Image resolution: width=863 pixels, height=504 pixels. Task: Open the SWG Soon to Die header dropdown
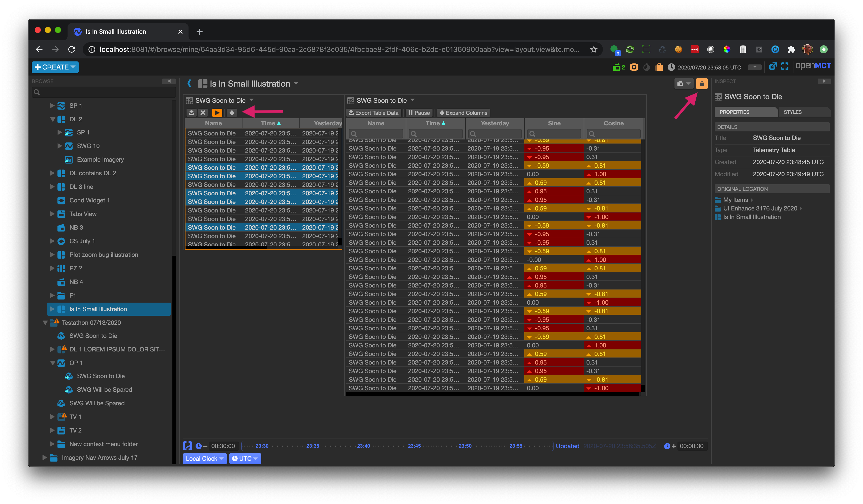pyautogui.click(x=251, y=100)
